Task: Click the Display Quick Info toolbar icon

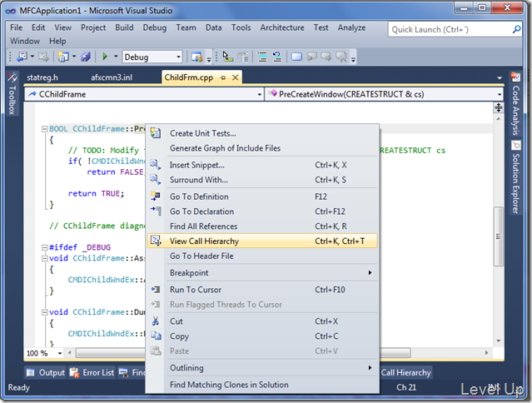Action: coord(227,57)
